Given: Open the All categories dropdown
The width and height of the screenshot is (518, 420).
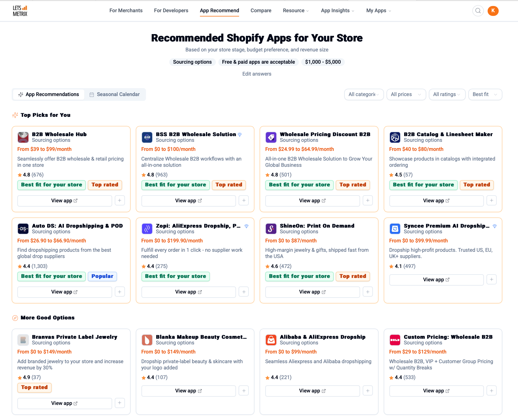Looking at the screenshot, I should tap(364, 94).
